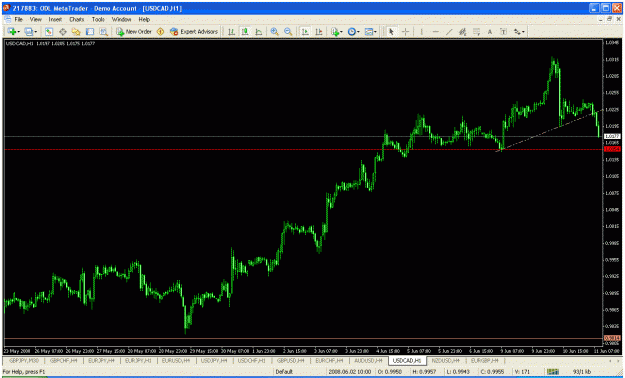
Task: Open the File menu
Action: tap(19, 19)
